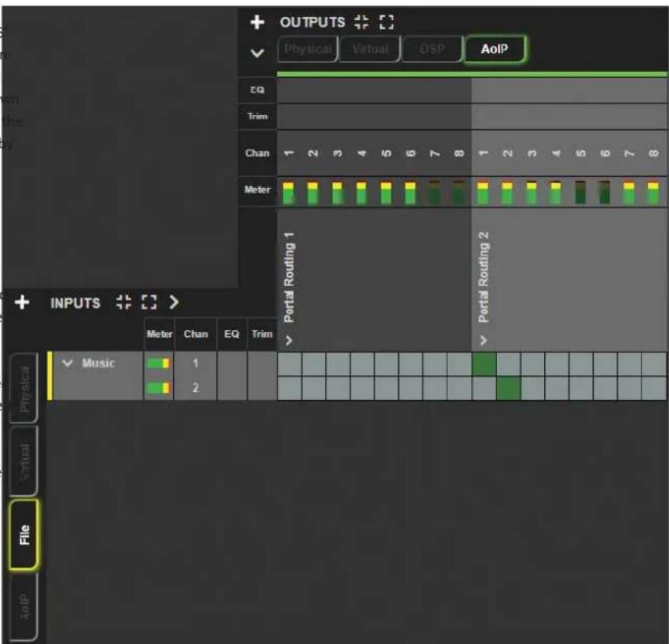
Task: Click Portal Routing 2 channel 5 output meter
Action: coord(580,193)
